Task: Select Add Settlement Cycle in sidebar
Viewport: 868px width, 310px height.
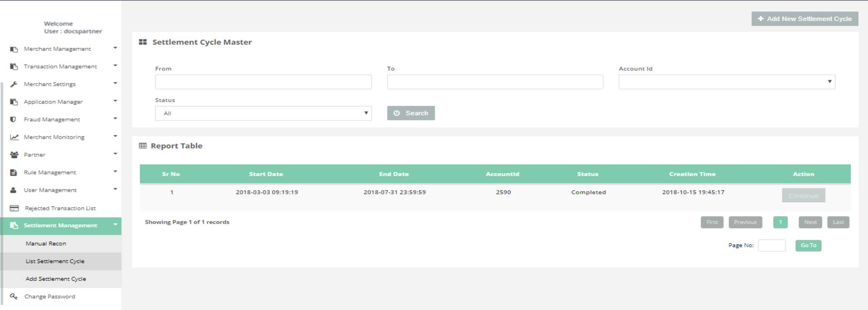Action: click(56, 279)
